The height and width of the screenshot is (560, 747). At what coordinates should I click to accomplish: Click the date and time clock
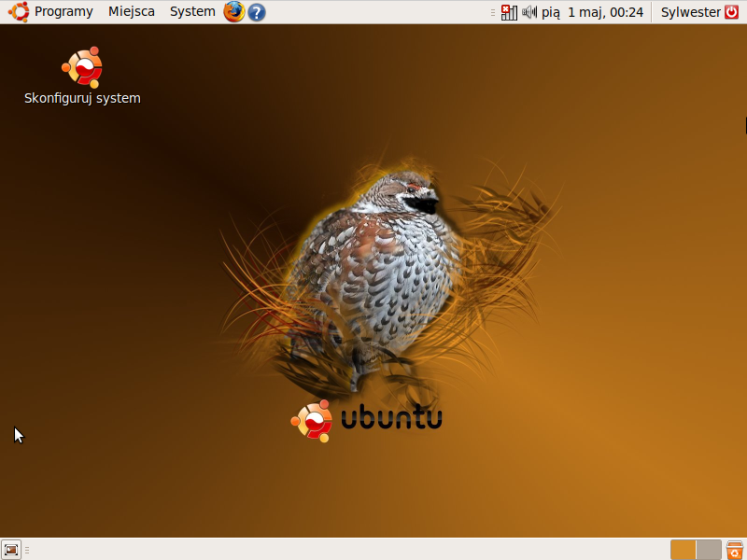coord(592,12)
